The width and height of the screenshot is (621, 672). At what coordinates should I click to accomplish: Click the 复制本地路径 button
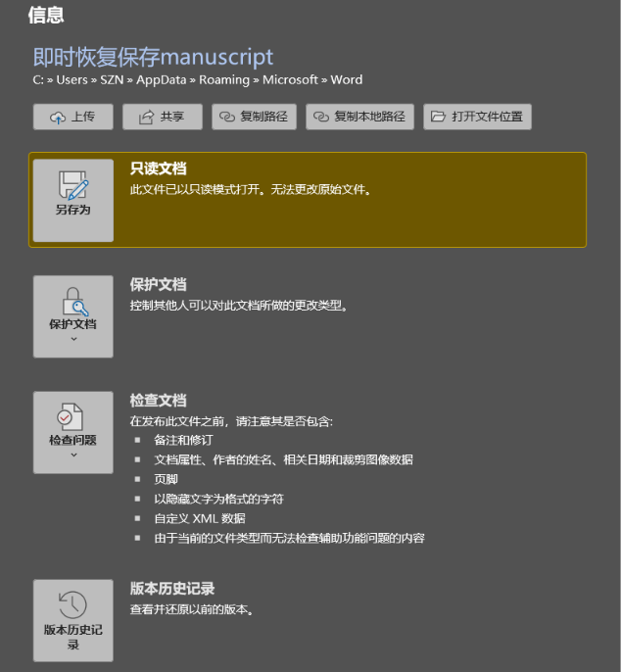360,117
